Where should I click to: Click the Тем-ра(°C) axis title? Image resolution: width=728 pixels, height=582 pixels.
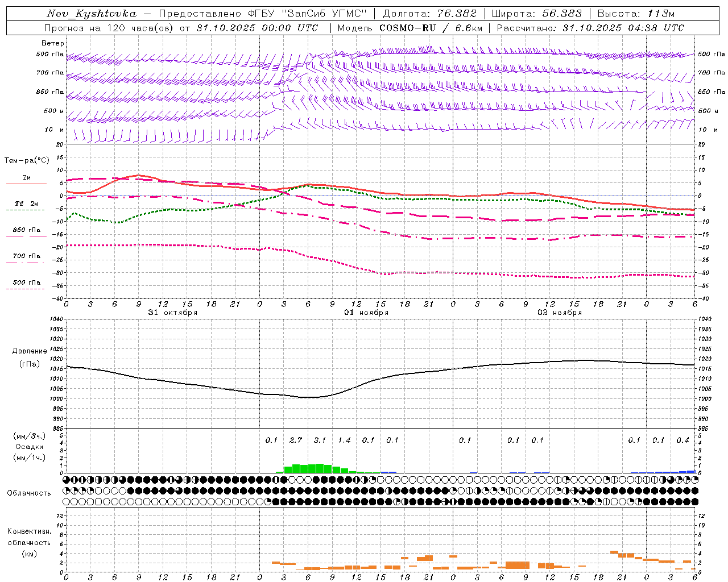pos(27,161)
